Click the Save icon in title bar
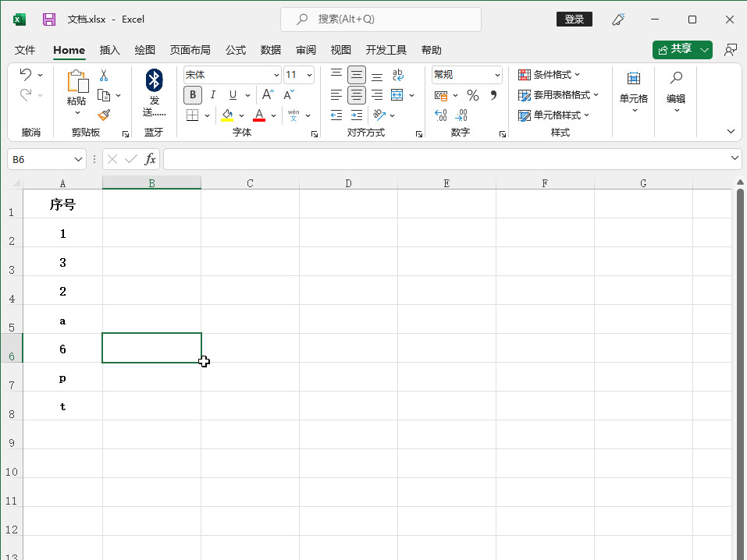The width and height of the screenshot is (747, 560). point(49,19)
